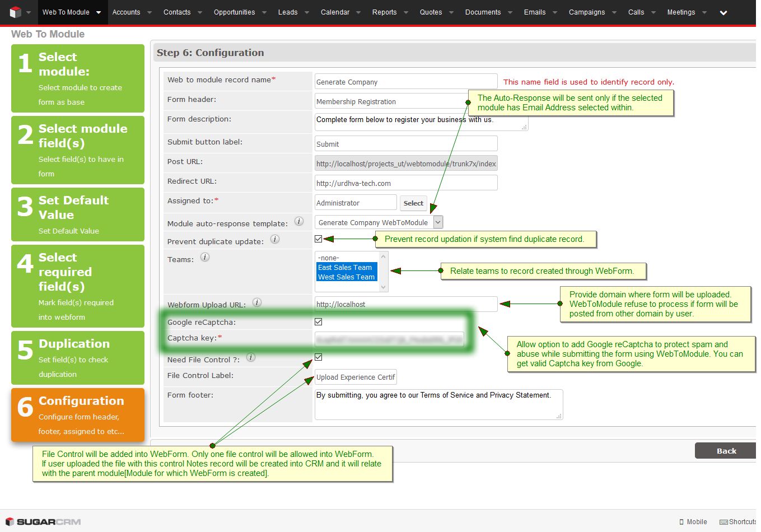Open Opportunities menu dropdown arrow
This screenshot has width=761, height=532.
coord(264,12)
